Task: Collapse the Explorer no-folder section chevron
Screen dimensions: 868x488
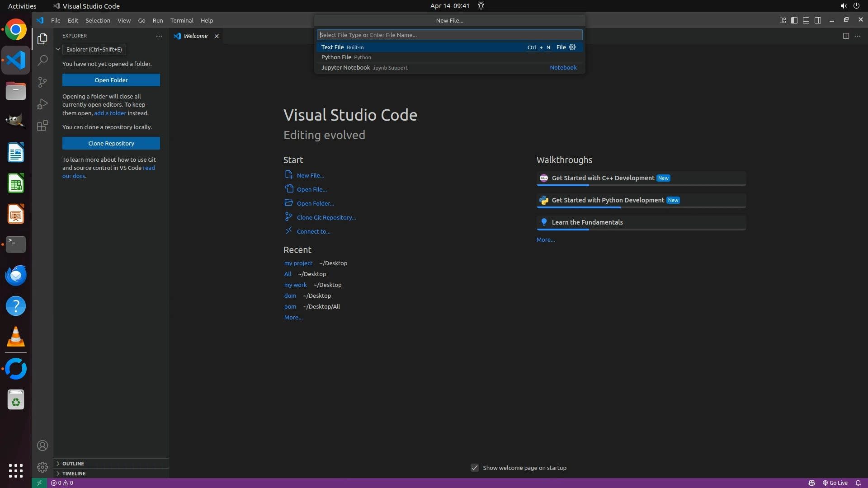Action: 58,49
